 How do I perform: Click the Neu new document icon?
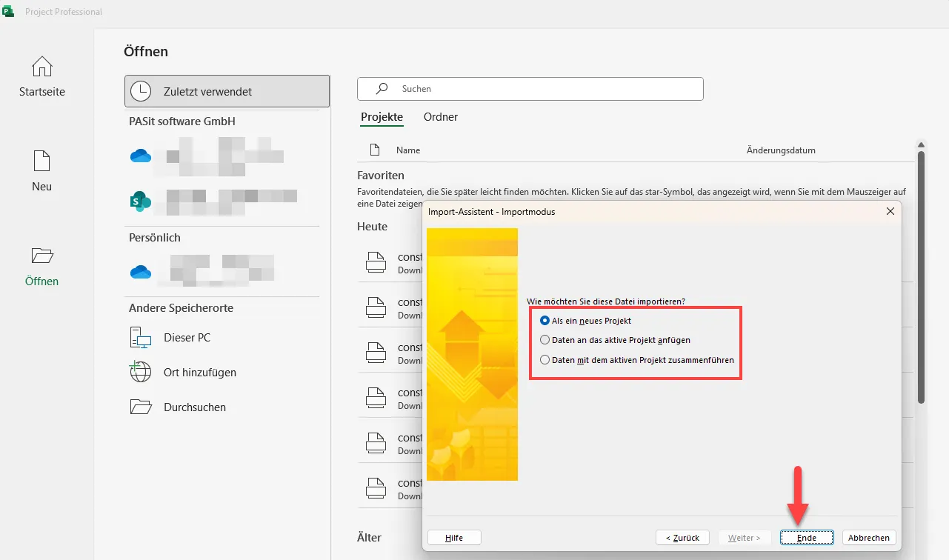point(42,161)
